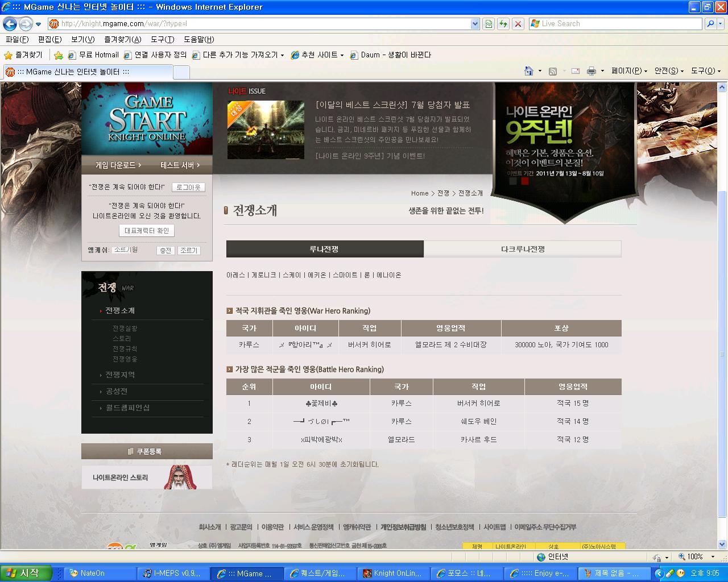Image resolution: width=728 pixels, height=582 pixels.
Task: Select the red banner indicator square
Action: (525, 181)
